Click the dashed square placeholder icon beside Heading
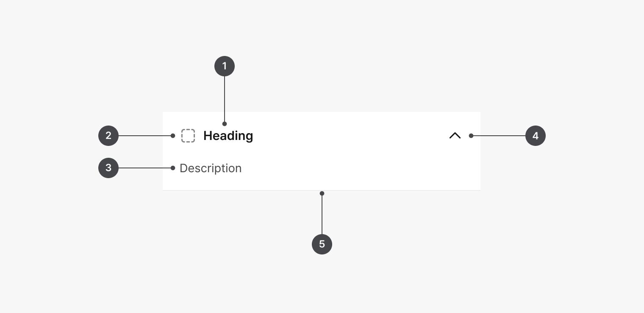Image resolution: width=644 pixels, height=313 pixels. [x=188, y=136]
